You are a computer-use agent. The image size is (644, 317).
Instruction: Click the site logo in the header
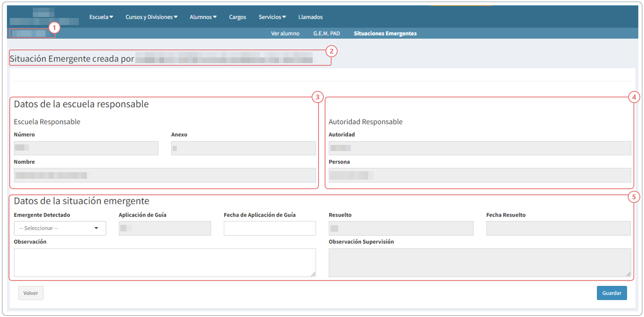pyautogui.click(x=44, y=16)
